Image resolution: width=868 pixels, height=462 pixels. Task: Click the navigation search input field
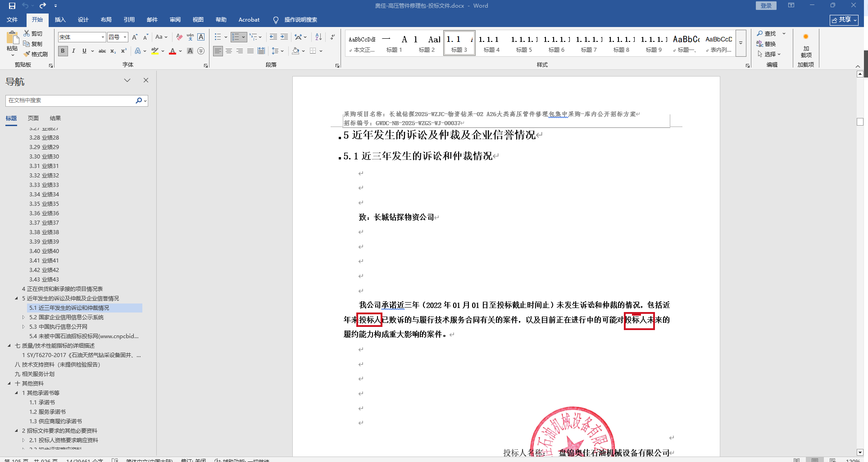pos(70,100)
